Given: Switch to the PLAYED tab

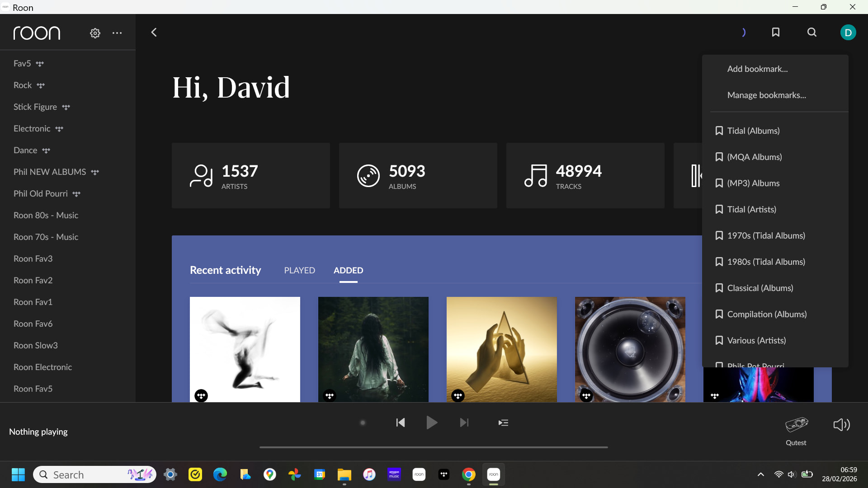Looking at the screenshot, I should coord(299,270).
